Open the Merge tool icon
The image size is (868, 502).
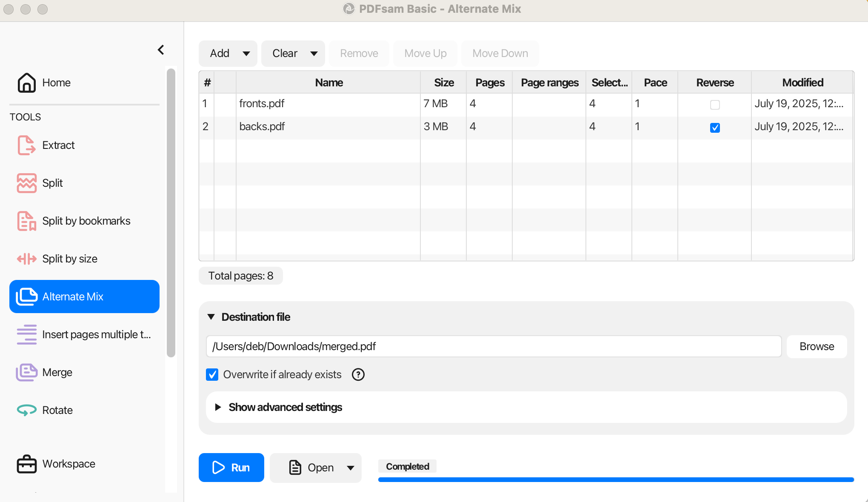(x=26, y=372)
